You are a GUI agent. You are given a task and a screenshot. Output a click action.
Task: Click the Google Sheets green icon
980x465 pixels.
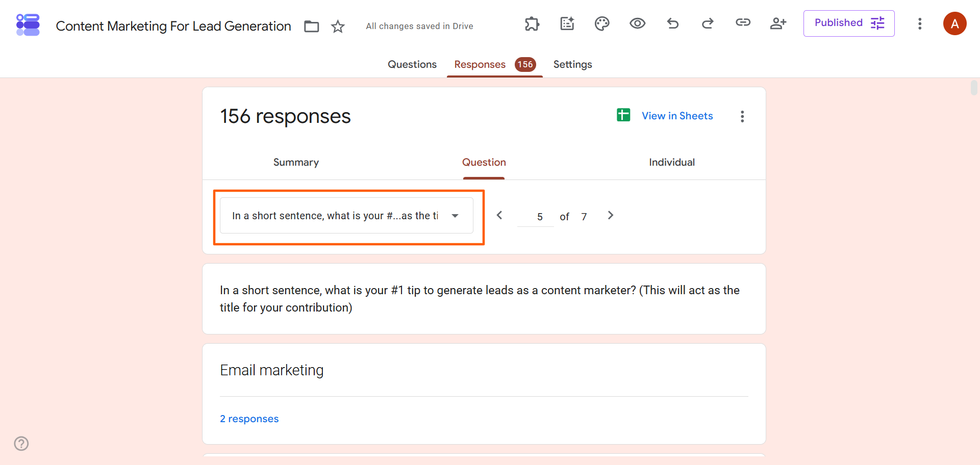(623, 115)
